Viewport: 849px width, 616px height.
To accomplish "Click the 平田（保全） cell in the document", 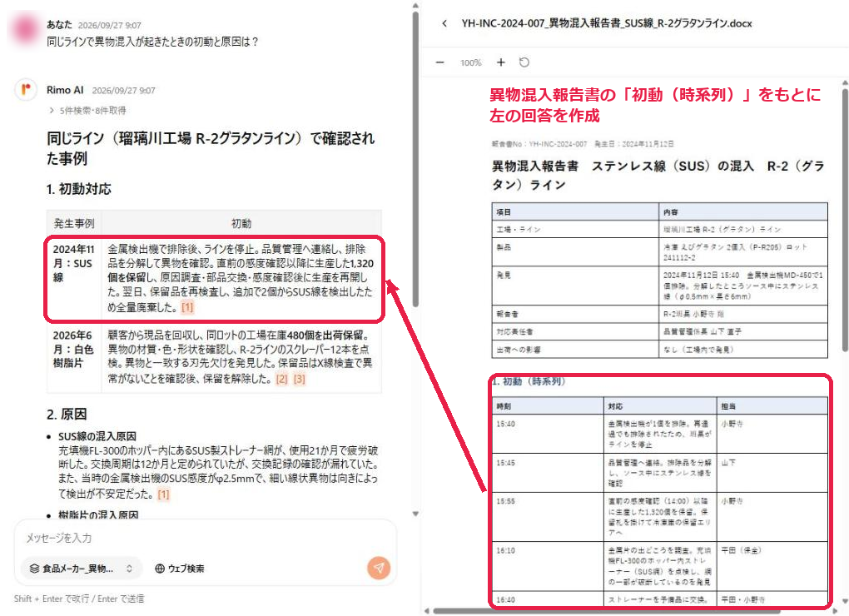I will [772, 566].
